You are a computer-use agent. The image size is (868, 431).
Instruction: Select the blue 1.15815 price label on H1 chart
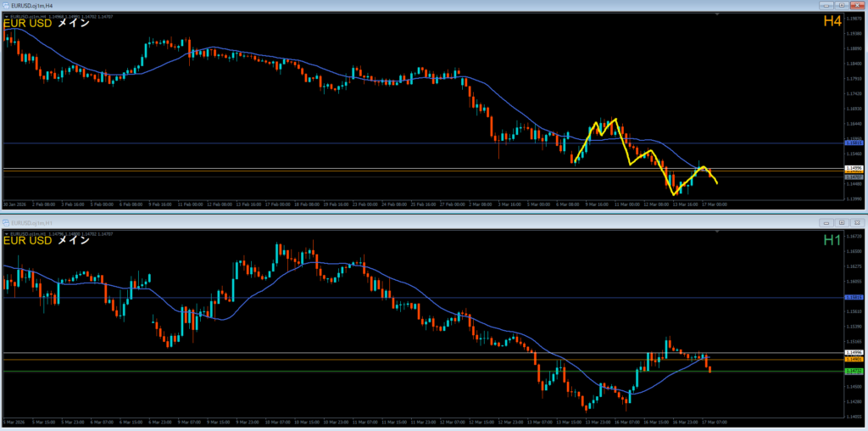854,297
